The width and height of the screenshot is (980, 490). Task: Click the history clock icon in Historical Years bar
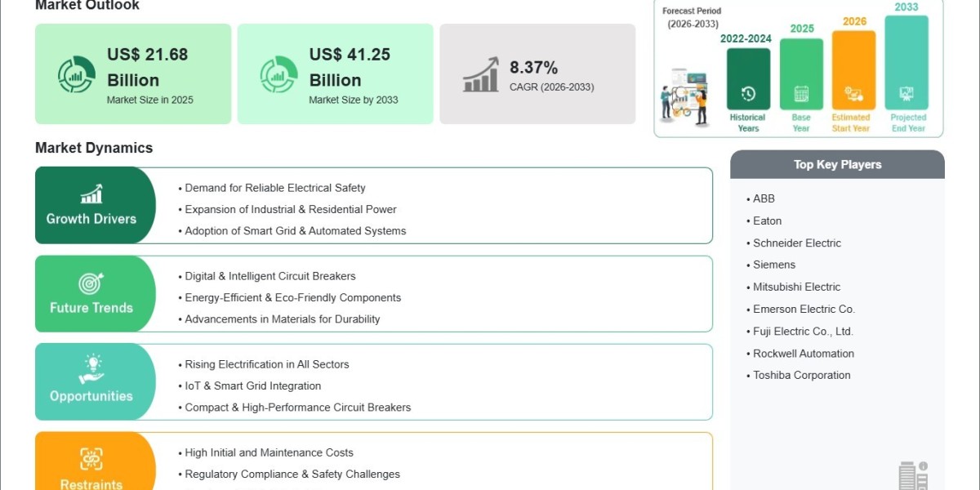point(748,94)
